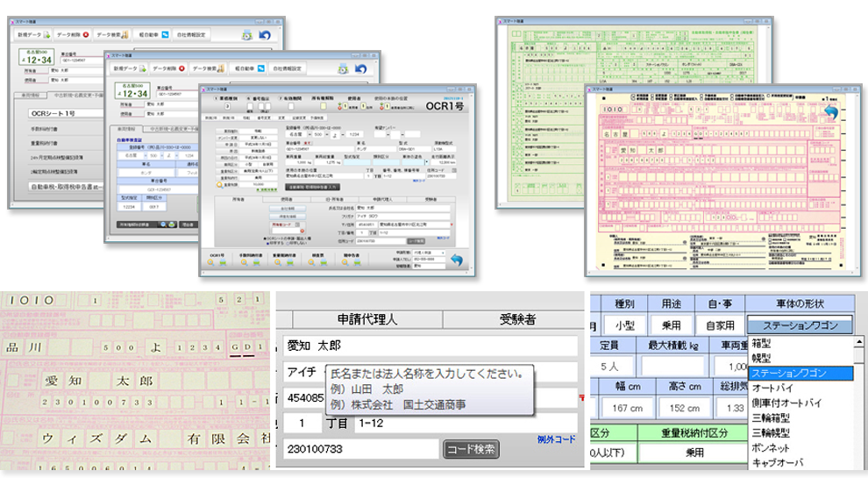Select 使用者 tab in the OCR1号 window
The width and height of the screenshot is (868, 478).
pos(286,199)
